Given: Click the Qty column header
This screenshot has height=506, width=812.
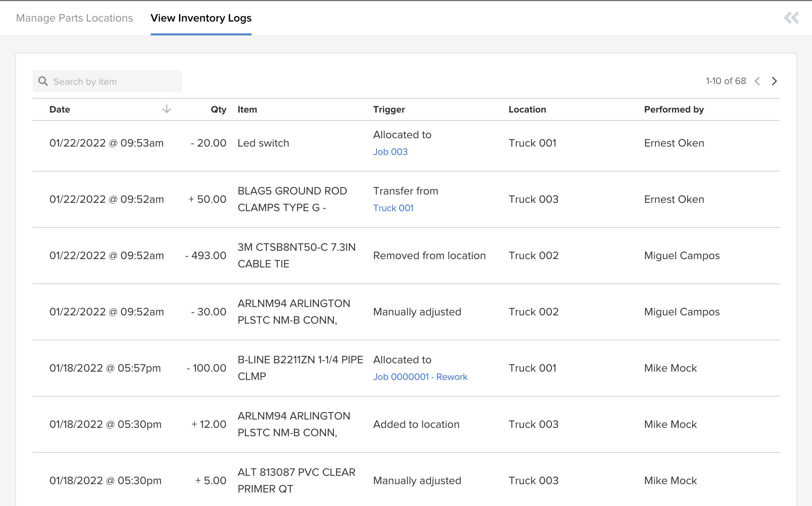Looking at the screenshot, I should pos(219,109).
